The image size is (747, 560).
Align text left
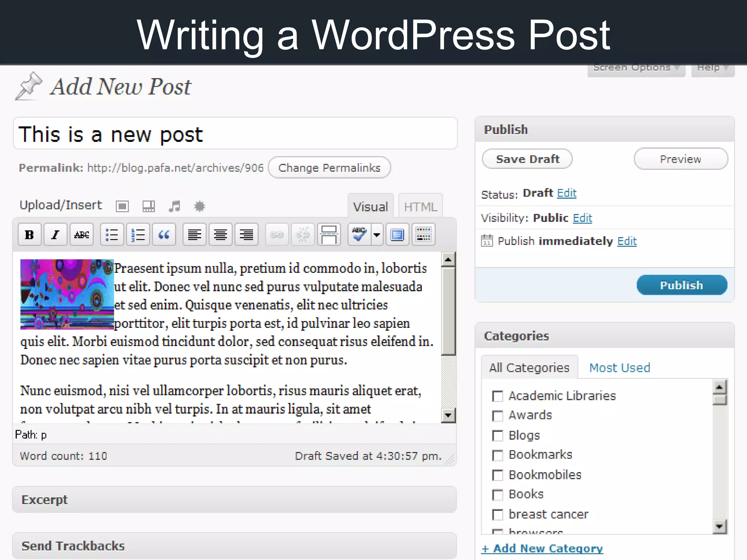(194, 234)
